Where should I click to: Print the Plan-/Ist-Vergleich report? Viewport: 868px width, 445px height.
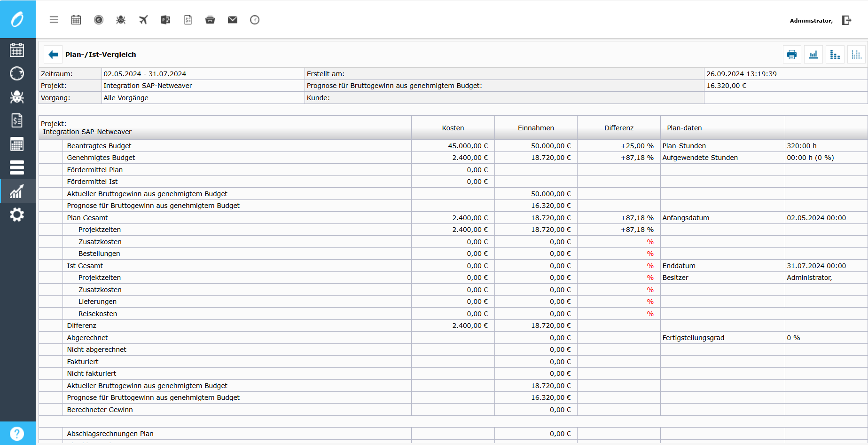pyautogui.click(x=792, y=55)
